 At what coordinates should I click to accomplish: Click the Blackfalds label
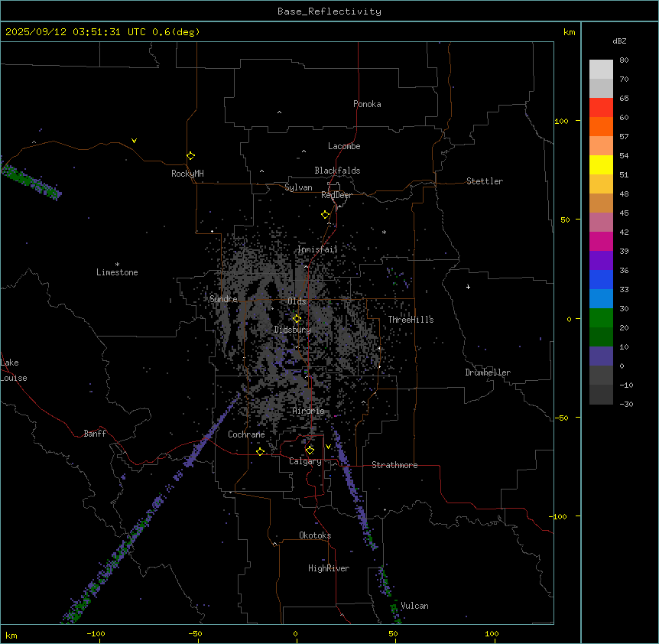pyautogui.click(x=337, y=171)
